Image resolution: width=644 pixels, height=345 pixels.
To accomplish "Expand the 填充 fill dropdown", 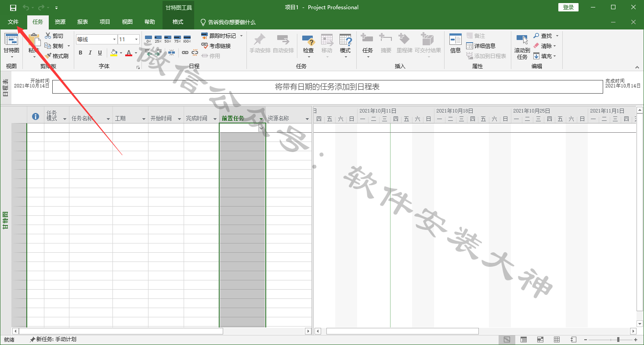I will (555, 56).
